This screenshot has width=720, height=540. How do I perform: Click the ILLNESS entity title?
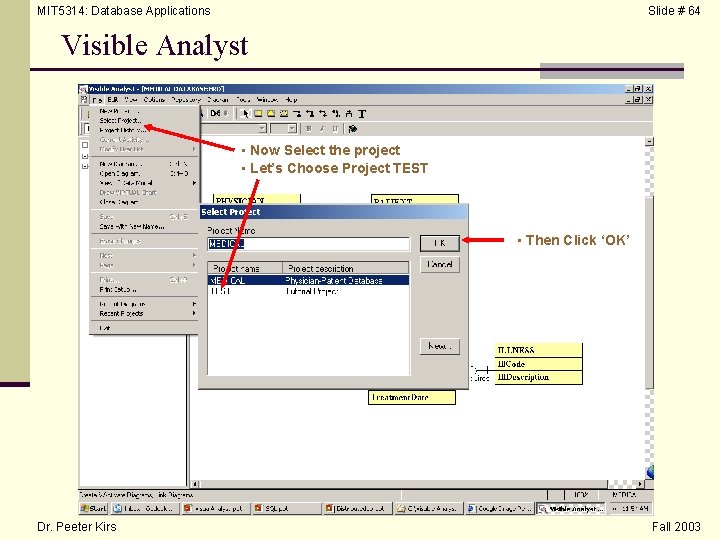pos(516,350)
